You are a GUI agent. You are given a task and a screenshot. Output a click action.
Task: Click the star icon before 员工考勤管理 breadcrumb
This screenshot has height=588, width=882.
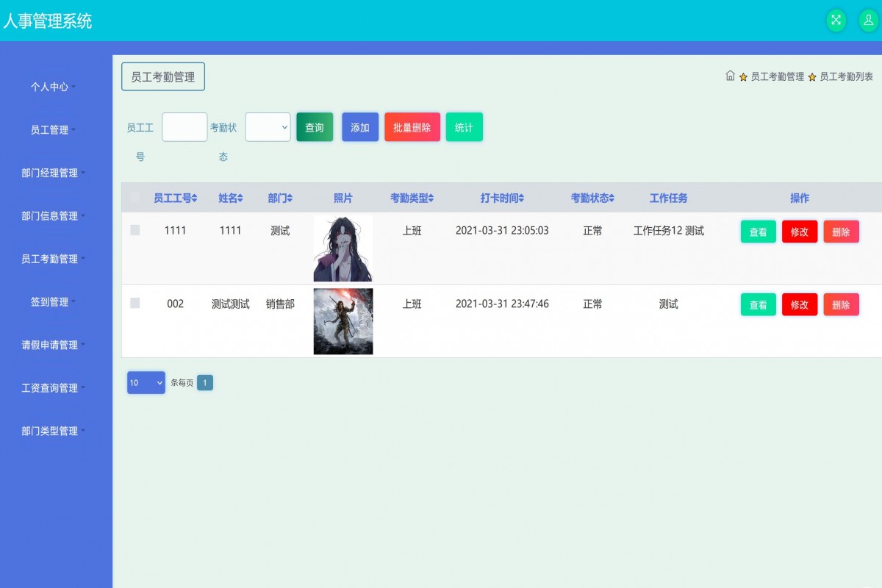tap(744, 76)
